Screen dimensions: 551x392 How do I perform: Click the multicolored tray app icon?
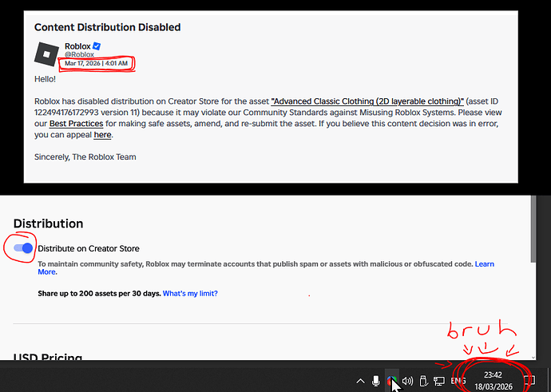(392, 380)
